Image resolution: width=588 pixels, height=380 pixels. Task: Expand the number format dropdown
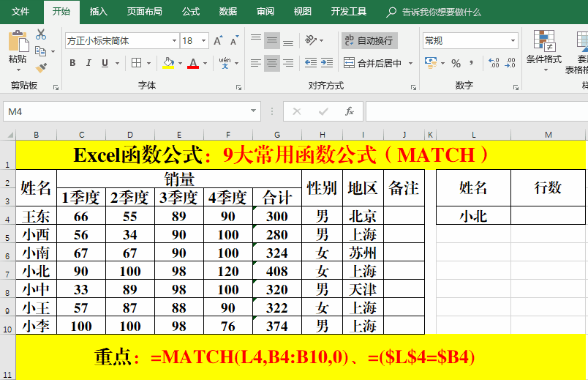click(x=513, y=41)
